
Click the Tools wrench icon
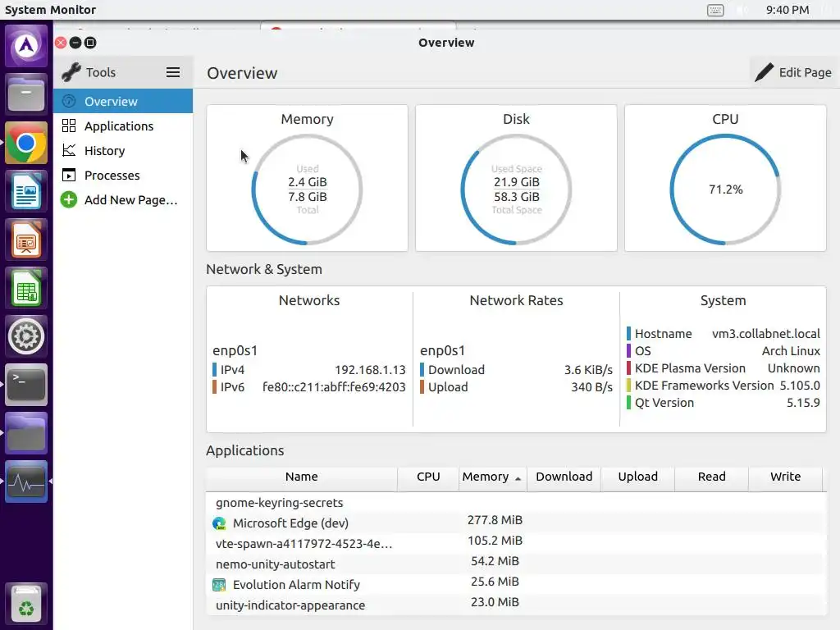[x=71, y=72]
